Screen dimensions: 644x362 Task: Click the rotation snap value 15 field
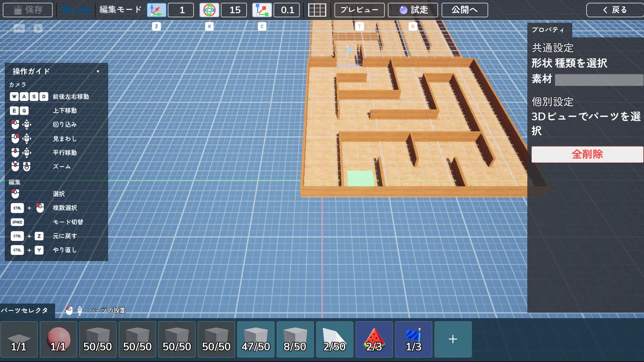click(234, 10)
